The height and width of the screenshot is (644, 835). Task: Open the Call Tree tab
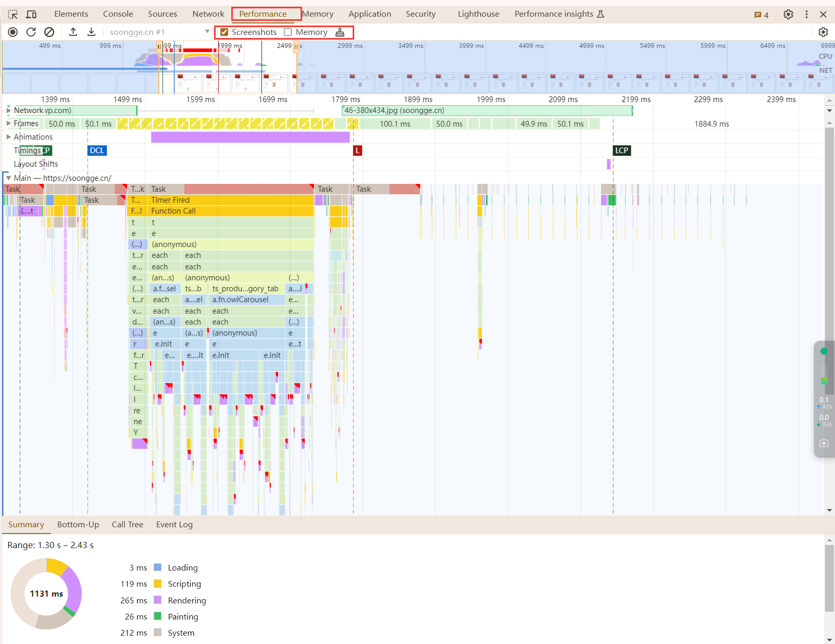coord(127,525)
